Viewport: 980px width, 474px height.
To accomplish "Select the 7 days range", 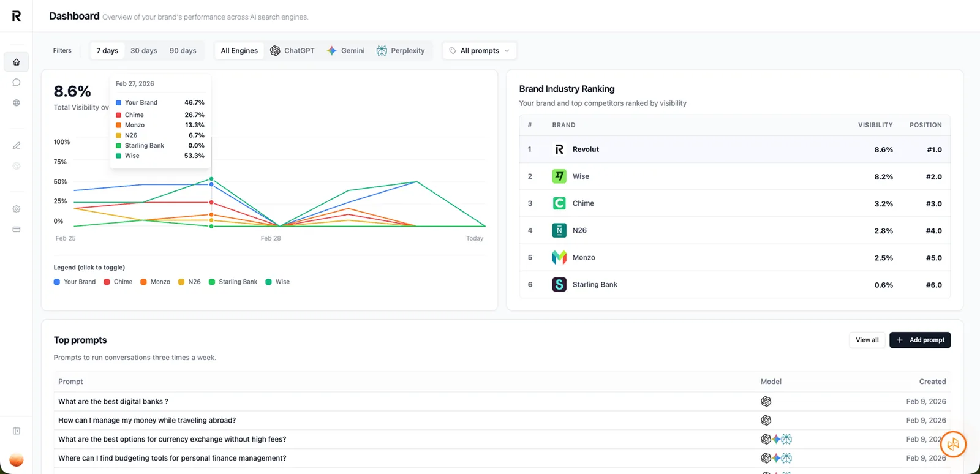I will 107,51.
